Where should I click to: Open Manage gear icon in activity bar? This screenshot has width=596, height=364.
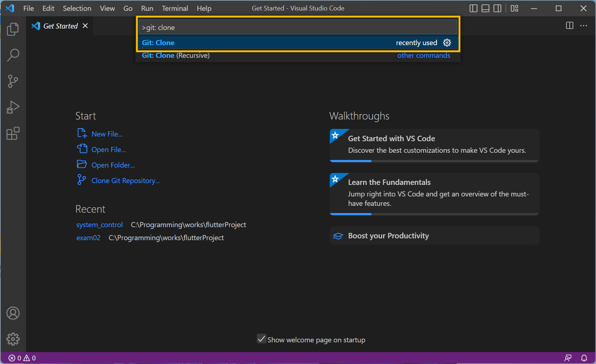(x=13, y=339)
